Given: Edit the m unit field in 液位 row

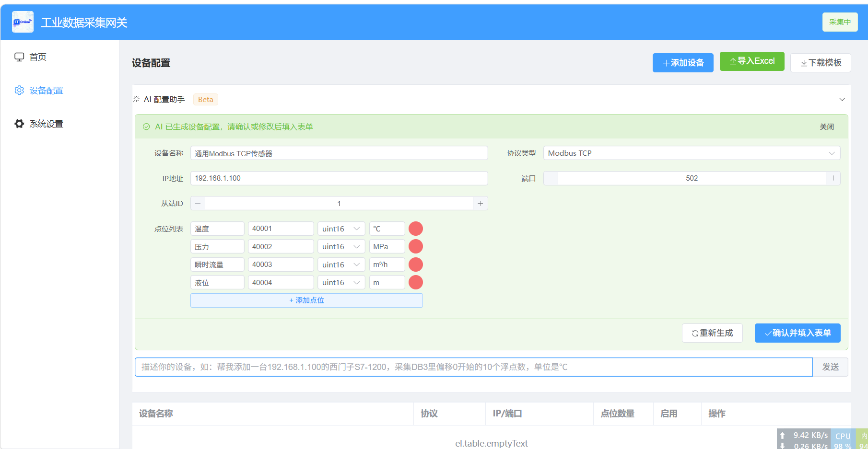Looking at the screenshot, I should (387, 283).
